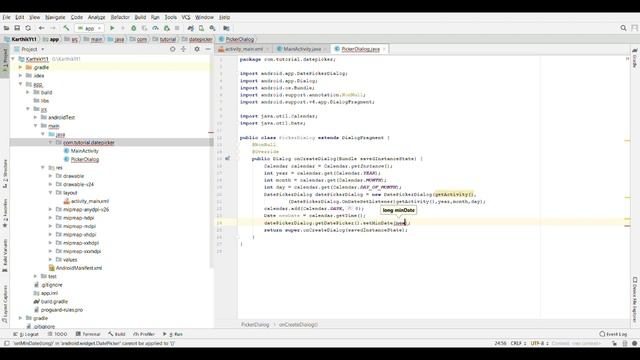
Task: Open the TODO tool window
Action: [x=58, y=334]
